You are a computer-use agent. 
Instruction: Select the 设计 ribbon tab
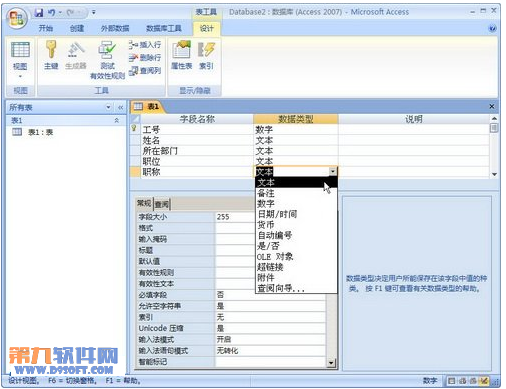point(207,28)
